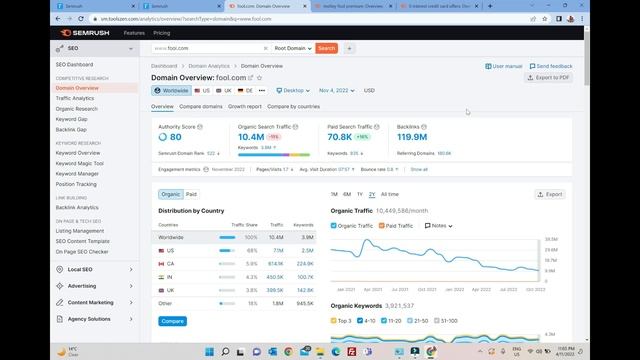Toggle Paid Traffic checkbox

(381, 226)
